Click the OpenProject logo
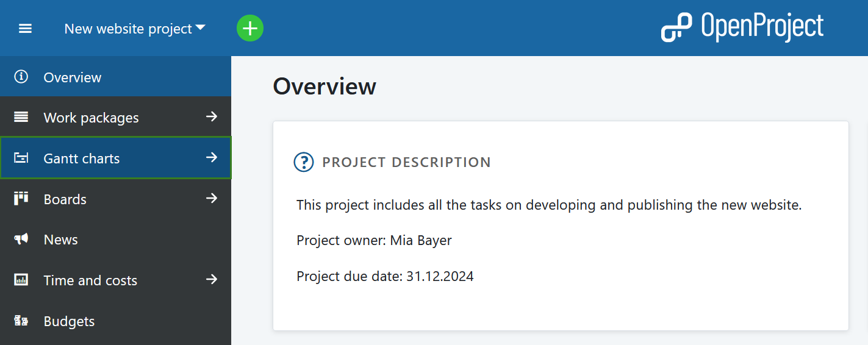Image resolution: width=868 pixels, height=345 pixels. click(x=742, y=27)
